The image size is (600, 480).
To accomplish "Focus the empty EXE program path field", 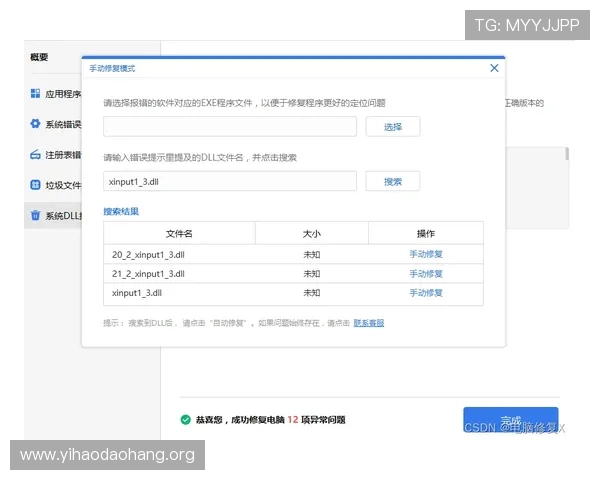I will [x=230, y=127].
